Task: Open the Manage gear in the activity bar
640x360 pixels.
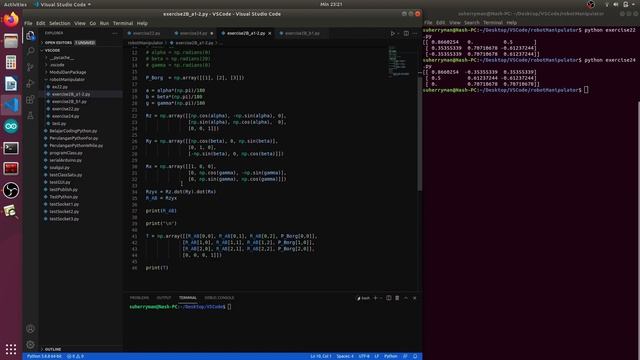Action: (x=31, y=345)
